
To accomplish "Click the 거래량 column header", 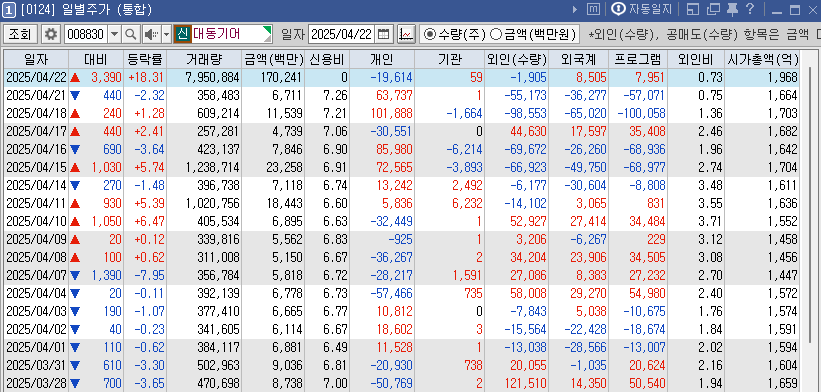I will (204, 59).
